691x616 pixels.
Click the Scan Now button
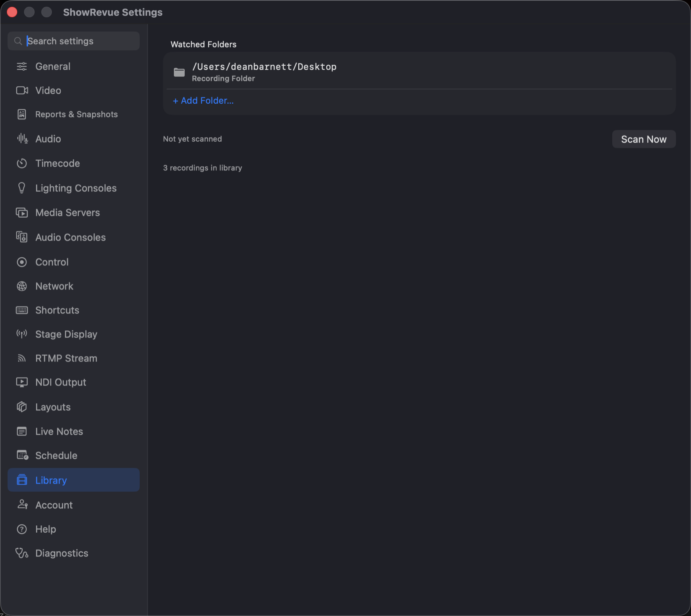coord(643,139)
